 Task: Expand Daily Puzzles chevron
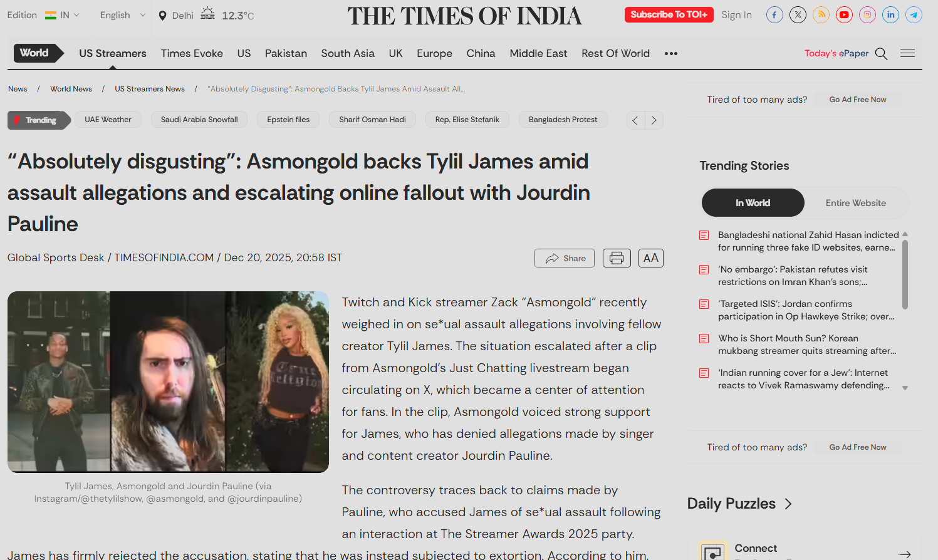click(x=788, y=504)
